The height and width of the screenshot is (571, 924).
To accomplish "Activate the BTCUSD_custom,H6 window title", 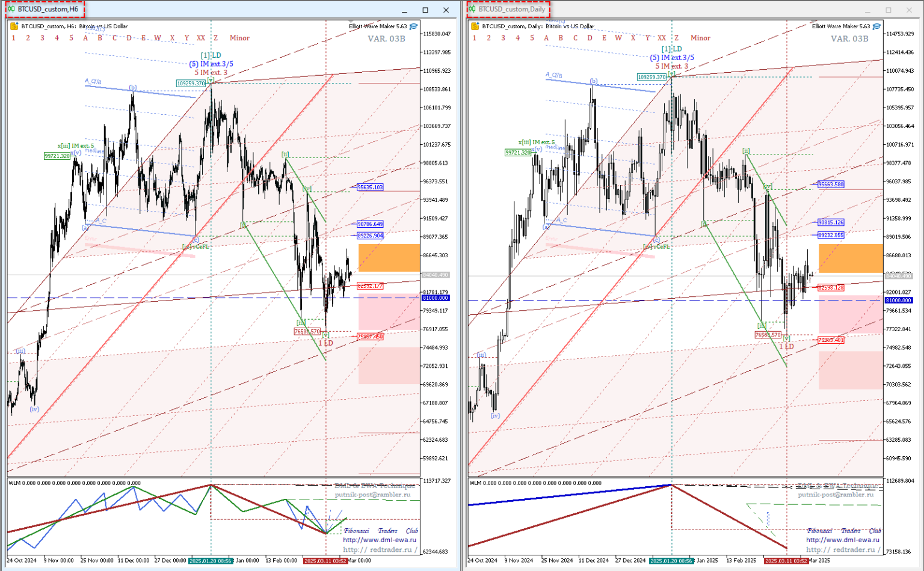I will click(48, 10).
